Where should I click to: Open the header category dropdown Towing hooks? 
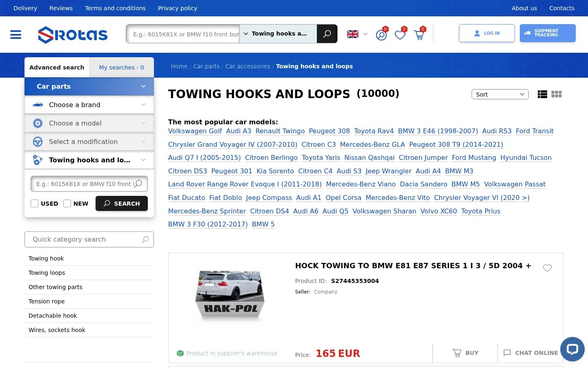coord(278,34)
